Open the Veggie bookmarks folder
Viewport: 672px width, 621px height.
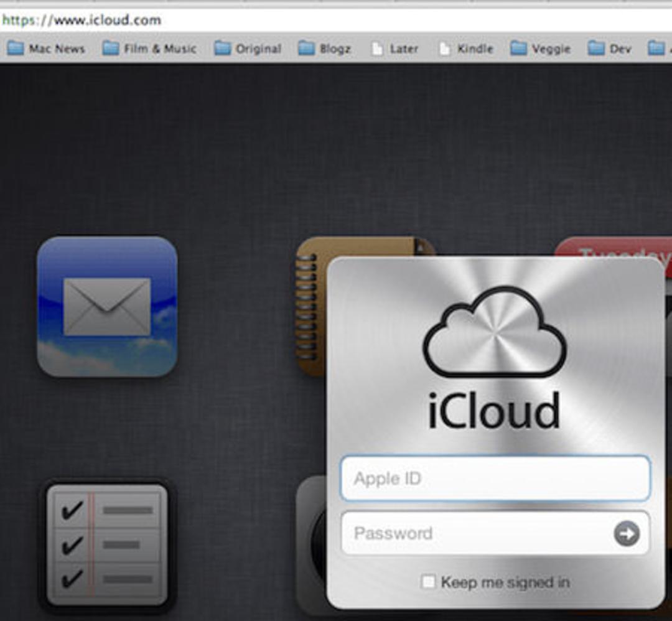point(541,49)
